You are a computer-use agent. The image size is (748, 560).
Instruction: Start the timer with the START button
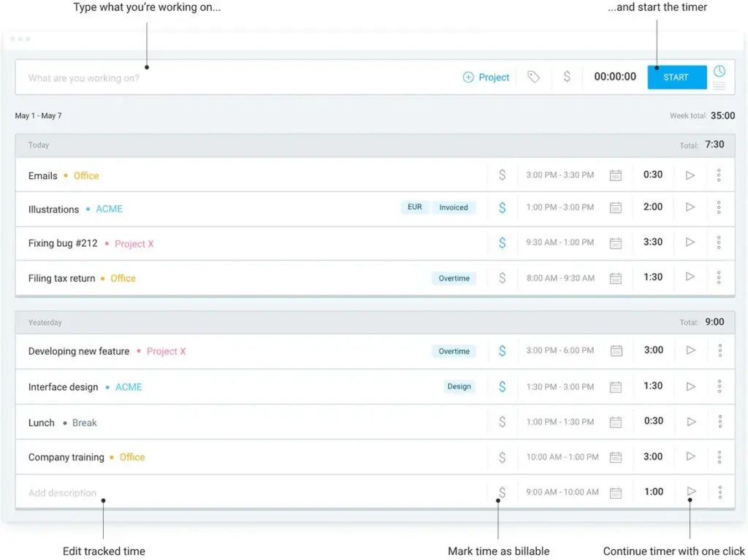click(676, 77)
